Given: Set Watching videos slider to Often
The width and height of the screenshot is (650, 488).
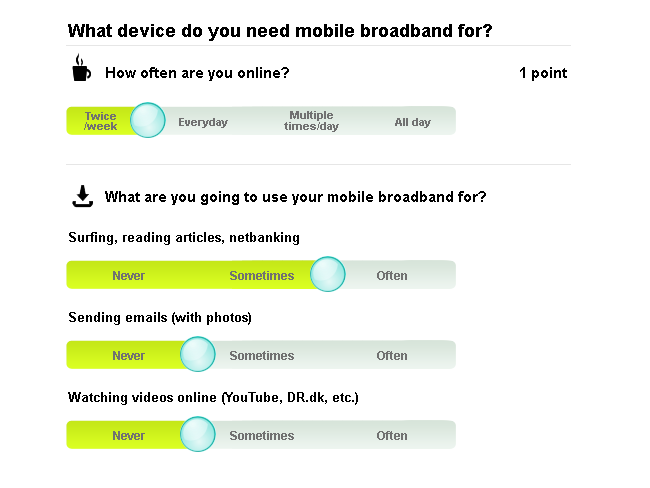Looking at the screenshot, I should [392, 435].
